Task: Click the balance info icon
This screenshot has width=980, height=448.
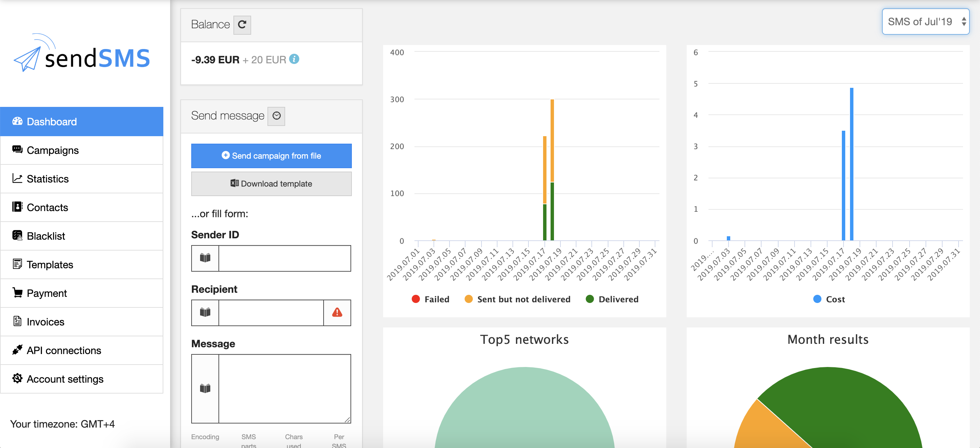Action: [294, 59]
